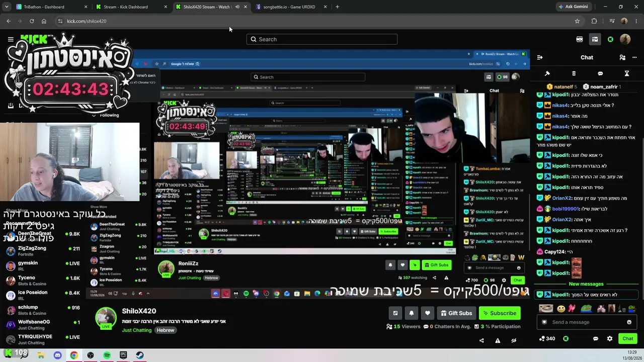
Task: Open chat settings gear icon
Action: (x=610, y=339)
